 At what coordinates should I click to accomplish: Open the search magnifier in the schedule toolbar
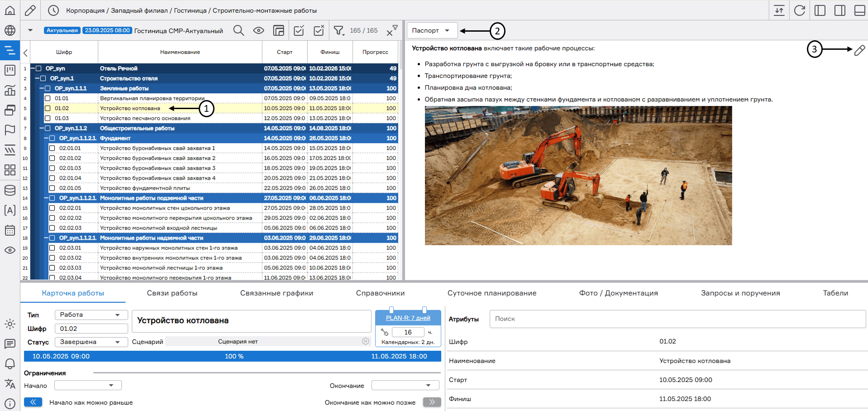(238, 30)
